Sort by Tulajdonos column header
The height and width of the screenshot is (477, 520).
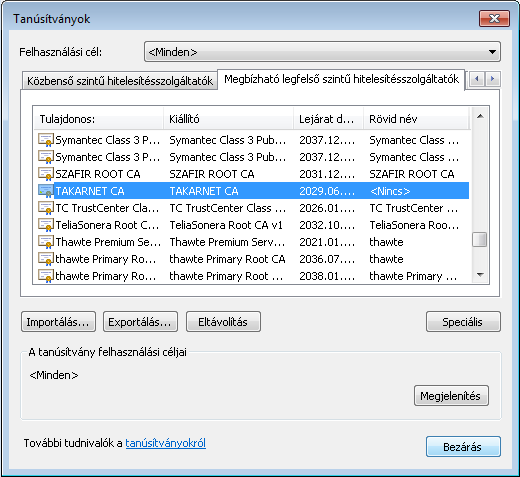(x=99, y=119)
